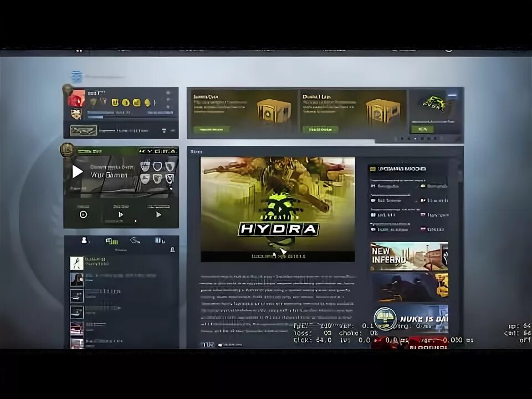
Task: Select the circular play icon in the Hydra panel
Action: [84, 214]
